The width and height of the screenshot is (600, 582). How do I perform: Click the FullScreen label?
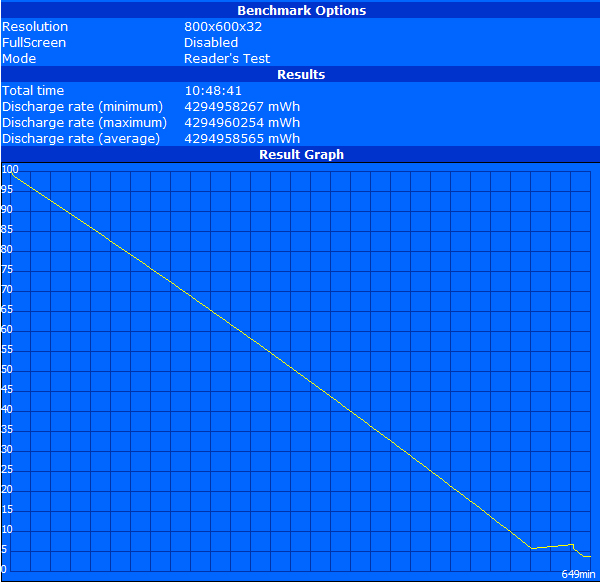coord(34,42)
